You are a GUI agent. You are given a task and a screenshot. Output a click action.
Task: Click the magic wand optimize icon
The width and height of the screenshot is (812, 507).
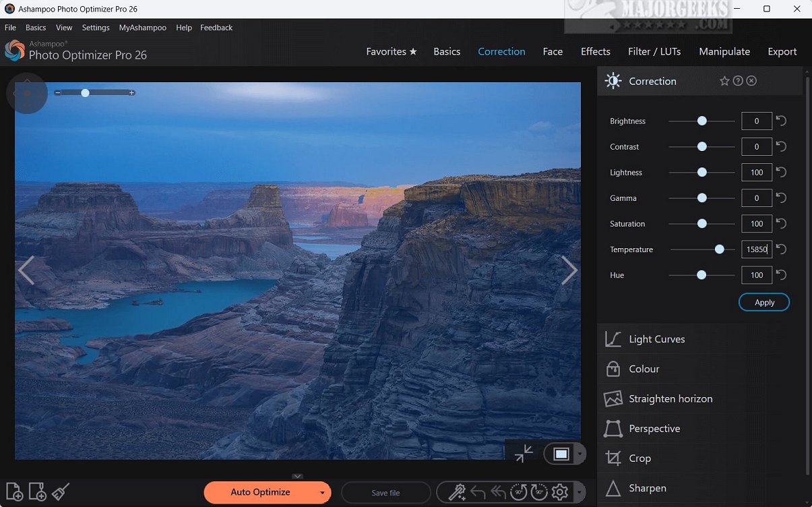(458, 493)
